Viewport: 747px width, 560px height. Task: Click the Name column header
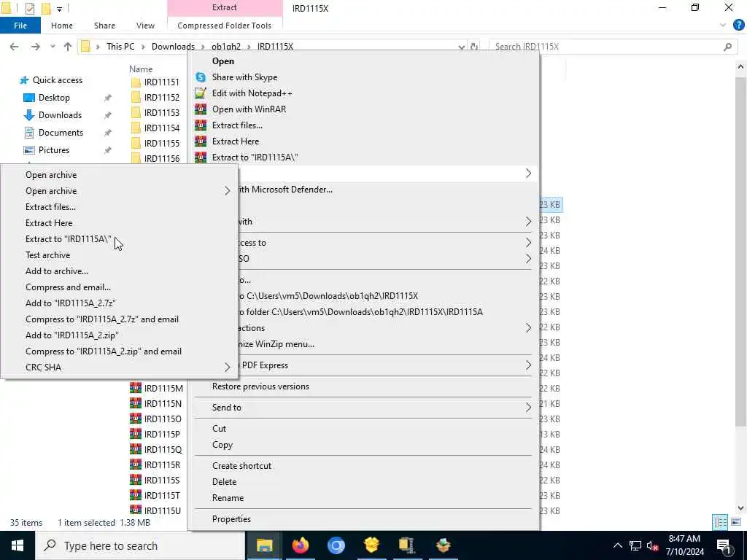tap(141, 69)
